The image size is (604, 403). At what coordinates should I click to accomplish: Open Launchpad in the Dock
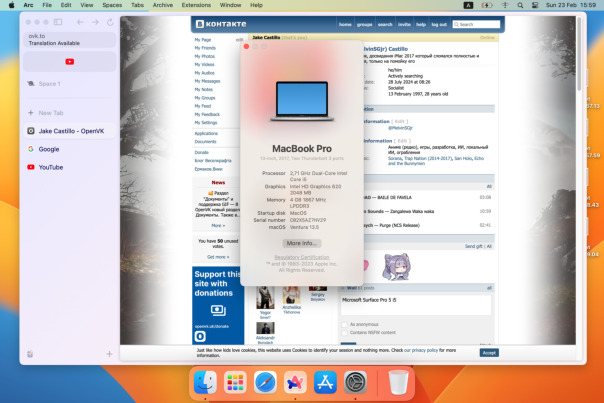coord(235,381)
